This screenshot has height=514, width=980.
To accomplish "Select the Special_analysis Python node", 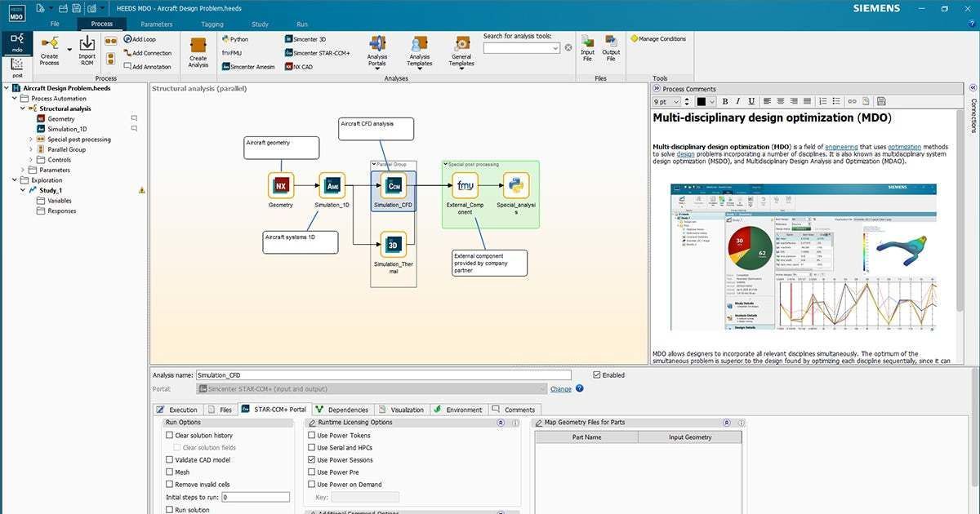I will pyautogui.click(x=516, y=185).
